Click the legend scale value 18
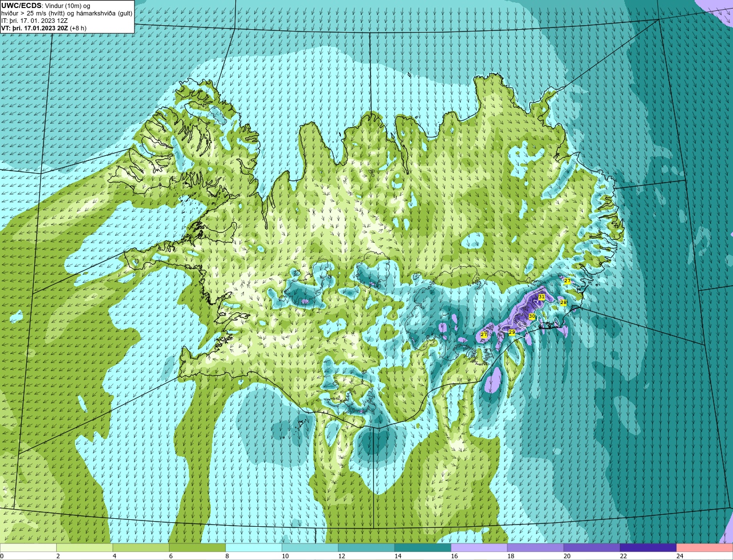This screenshot has width=733, height=560. (510, 555)
